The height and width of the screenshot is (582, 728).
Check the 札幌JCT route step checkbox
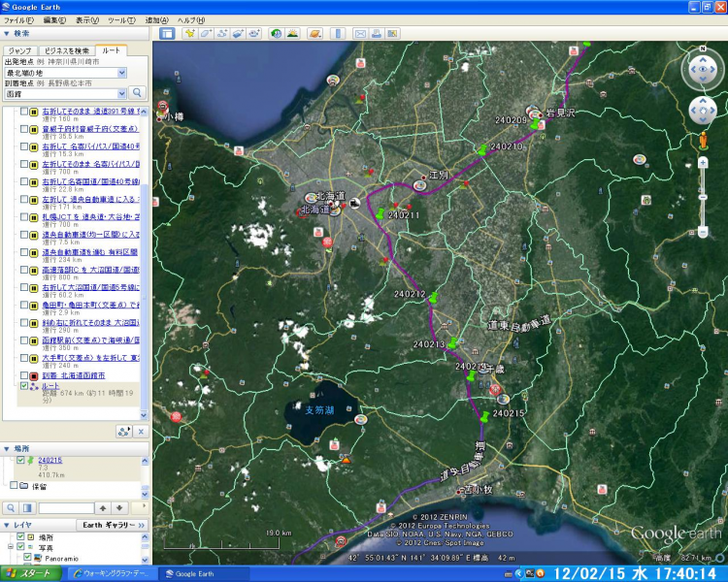(24, 216)
